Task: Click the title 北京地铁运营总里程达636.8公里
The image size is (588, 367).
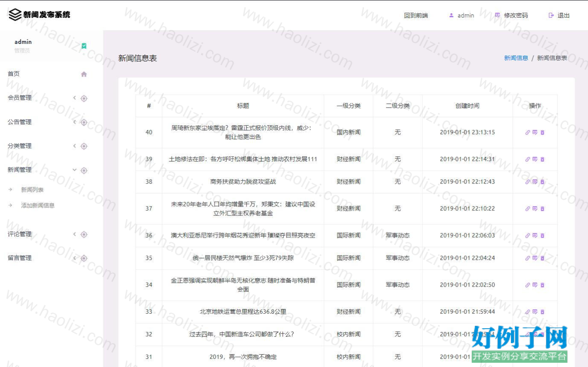Action: 243,312
